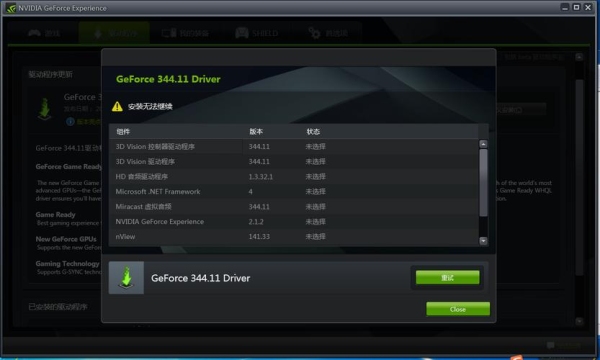Open the 驱动程序 drivers tab
600x360 pixels.
(114, 33)
